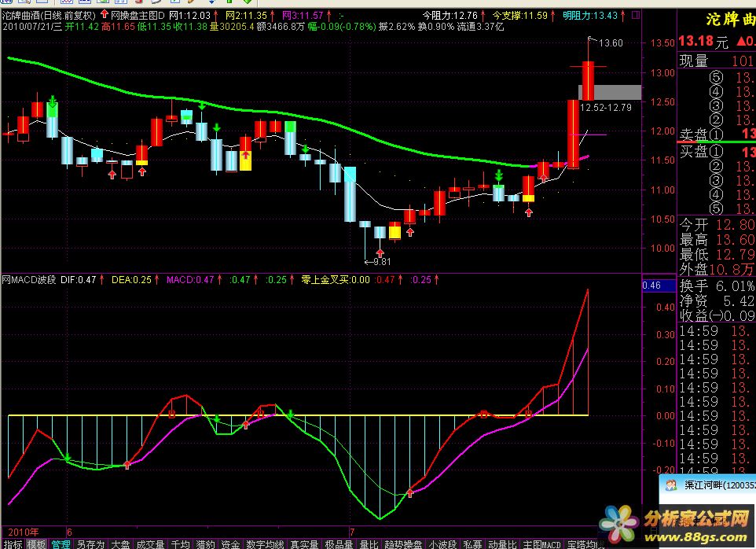Click the yellow 网2:11.35 value
This screenshot has height=549, width=756.
(x=247, y=16)
